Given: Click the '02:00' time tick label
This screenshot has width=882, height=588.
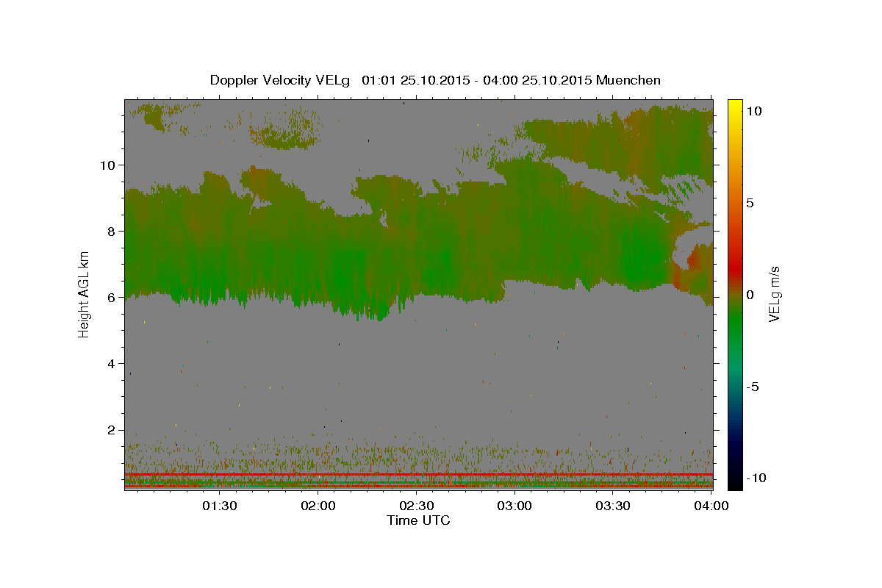Looking at the screenshot, I should pyautogui.click(x=318, y=506).
